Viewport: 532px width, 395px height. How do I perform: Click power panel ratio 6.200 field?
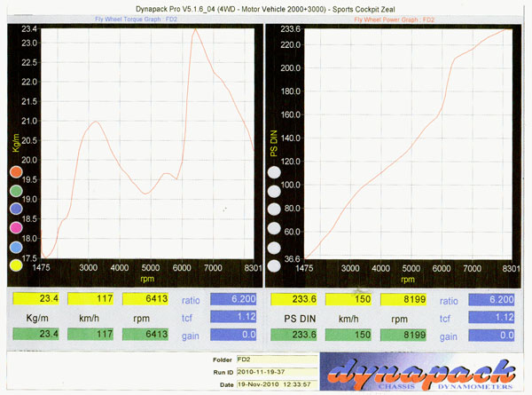point(491,299)
